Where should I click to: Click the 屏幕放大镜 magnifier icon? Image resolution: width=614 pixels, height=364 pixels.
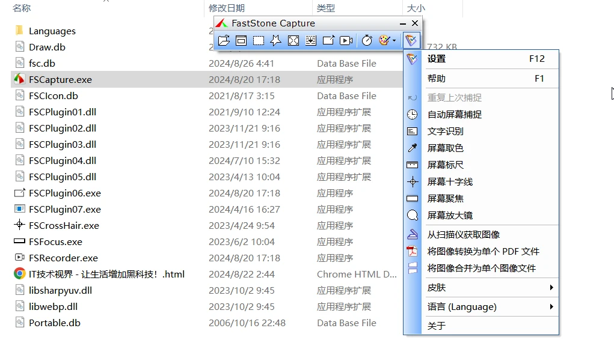click(x=413, y=216)
